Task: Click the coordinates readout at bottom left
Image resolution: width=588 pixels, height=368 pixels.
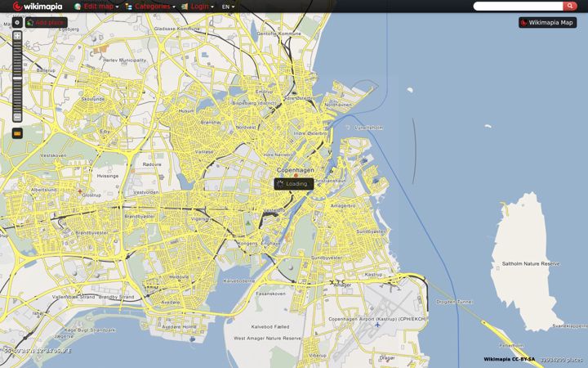Action: [37, 351]
